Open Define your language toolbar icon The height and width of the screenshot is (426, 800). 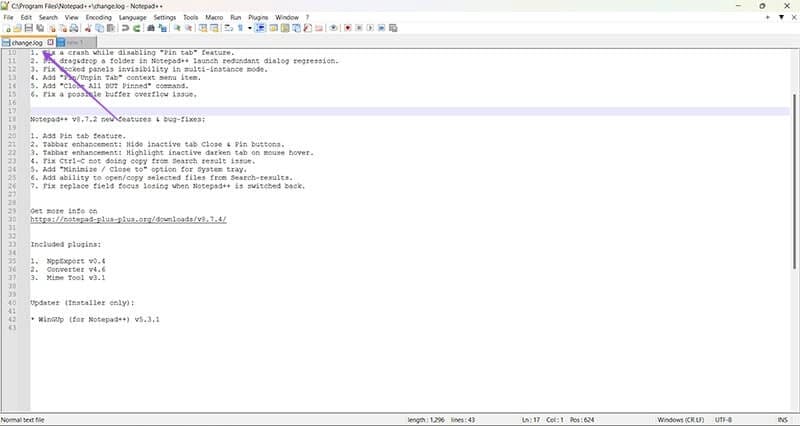pos(273,28)
